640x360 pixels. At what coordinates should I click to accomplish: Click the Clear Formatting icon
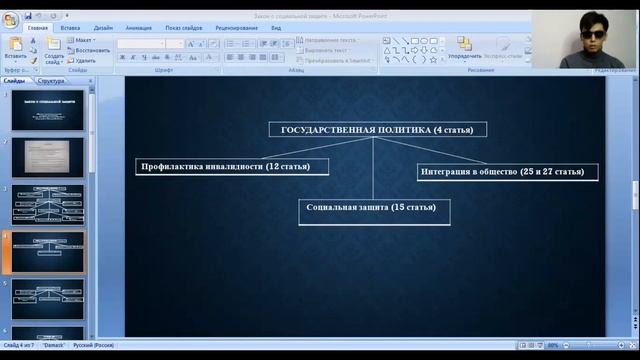[x=213, y=44]
